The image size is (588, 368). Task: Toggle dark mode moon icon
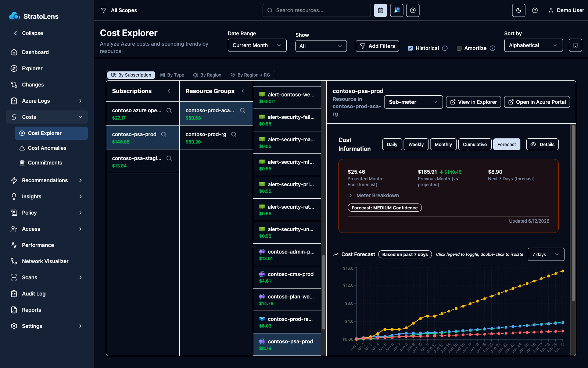pos(519,10)
